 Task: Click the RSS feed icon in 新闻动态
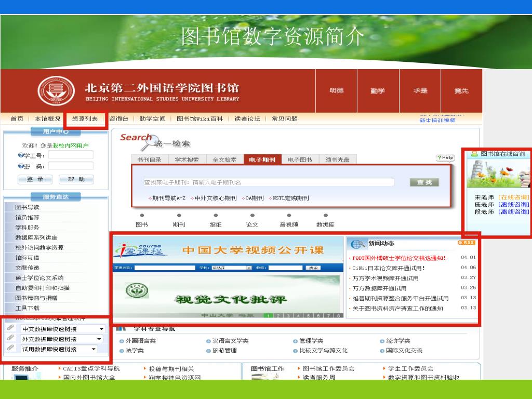click(467, 243)
